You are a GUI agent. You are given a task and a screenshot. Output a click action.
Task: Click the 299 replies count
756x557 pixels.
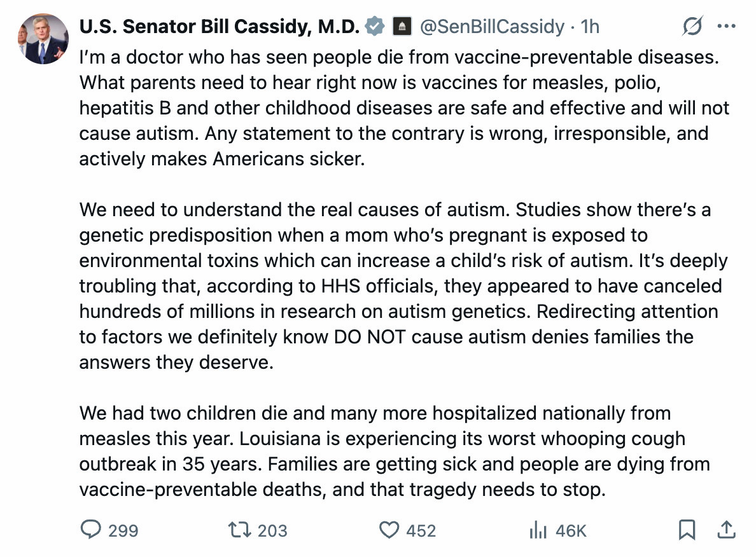coord(123,530)
